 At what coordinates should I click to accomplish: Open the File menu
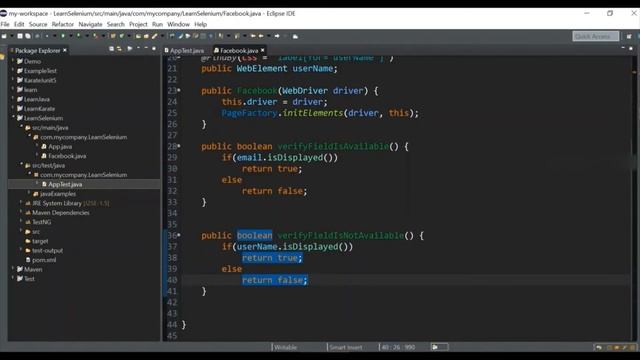click(5, 24)
